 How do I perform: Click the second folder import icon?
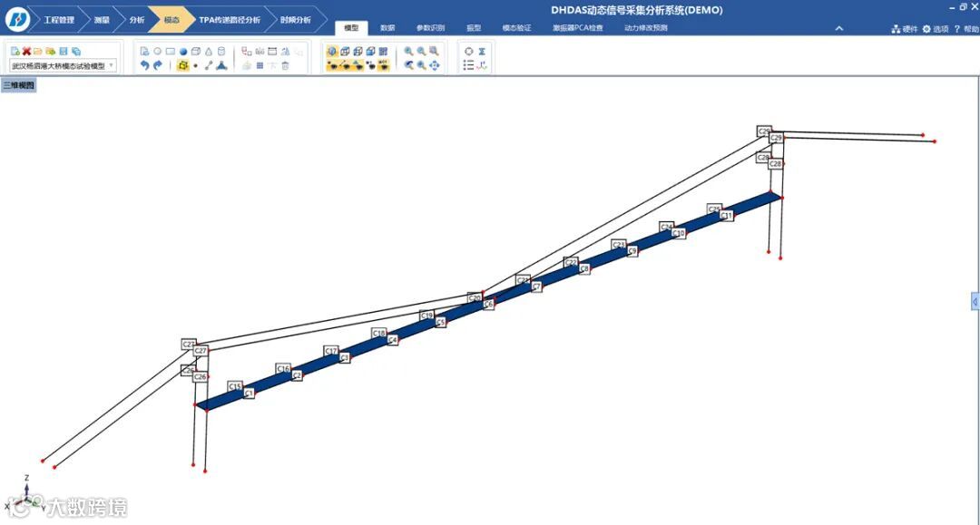50,51
